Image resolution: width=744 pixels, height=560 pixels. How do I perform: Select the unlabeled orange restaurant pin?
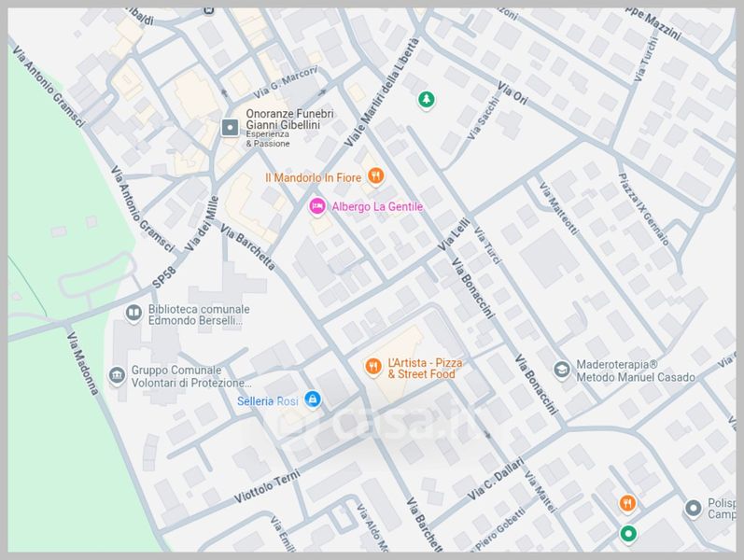(629, 504)
